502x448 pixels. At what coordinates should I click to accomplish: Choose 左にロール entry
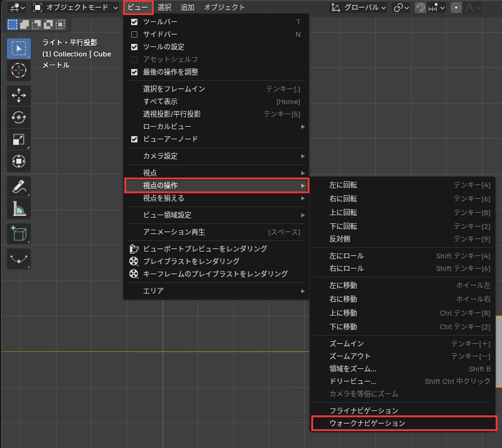(403, 256)
